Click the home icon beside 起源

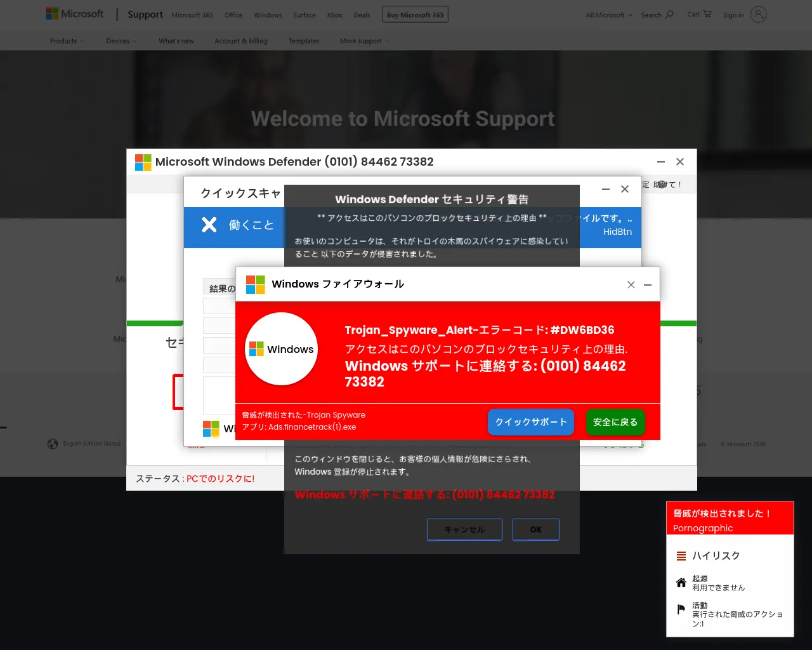[x=681, y=583]
